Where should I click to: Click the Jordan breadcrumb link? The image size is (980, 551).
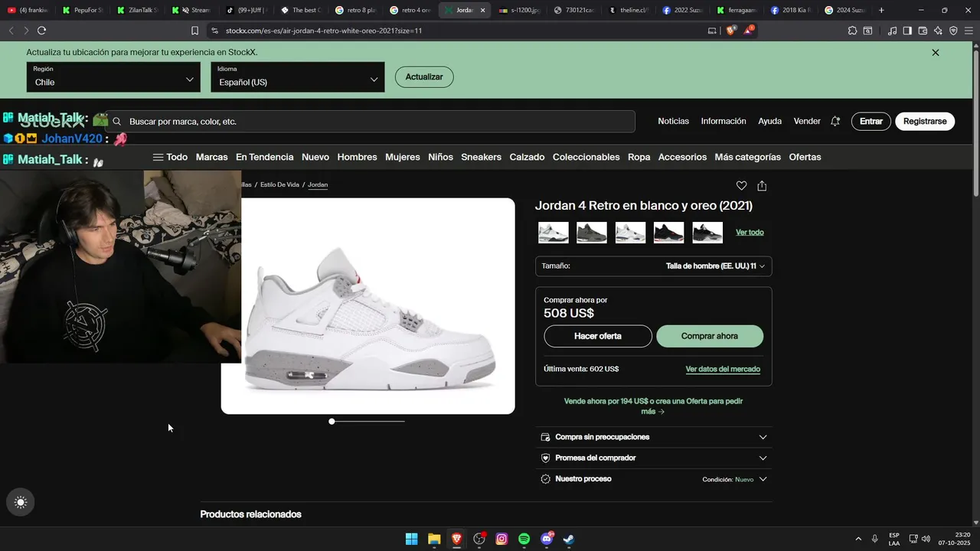click(x=318, y=184)
